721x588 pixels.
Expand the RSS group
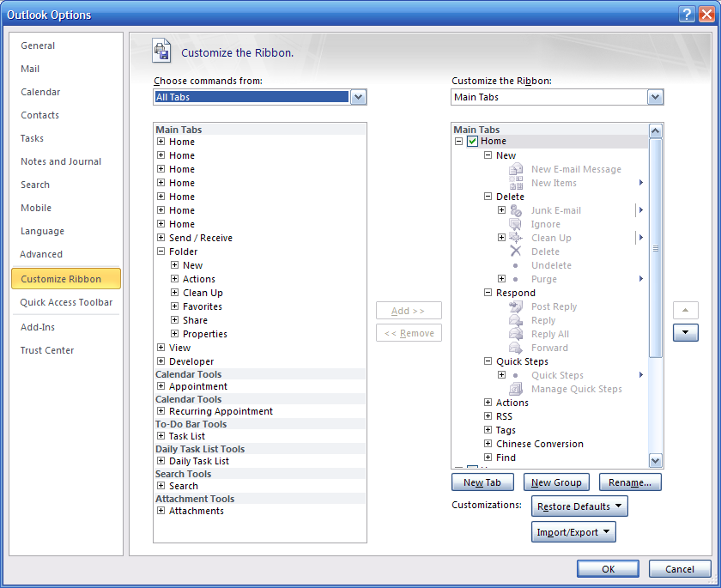[488, 416]
